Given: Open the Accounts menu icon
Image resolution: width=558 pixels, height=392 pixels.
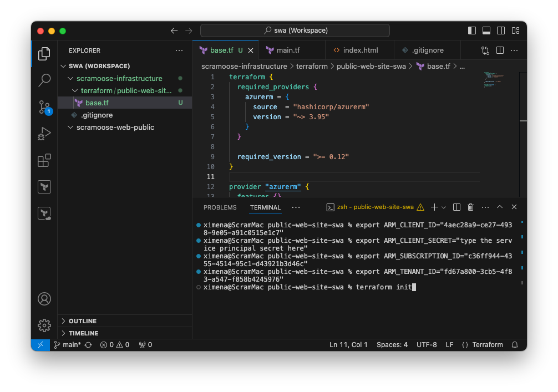Looking at the screenshot, I should (x=44, y=299).
